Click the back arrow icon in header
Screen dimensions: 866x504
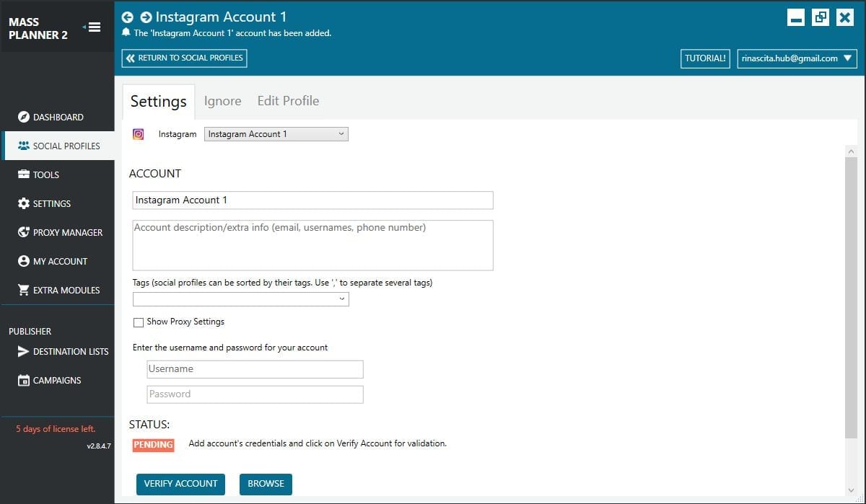(128, 17)
